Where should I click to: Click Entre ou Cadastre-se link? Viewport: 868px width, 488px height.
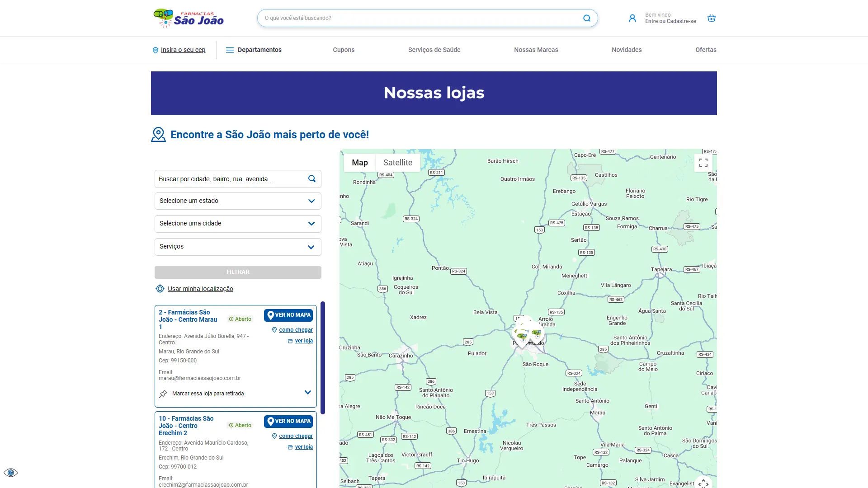(x=670, y=21)
